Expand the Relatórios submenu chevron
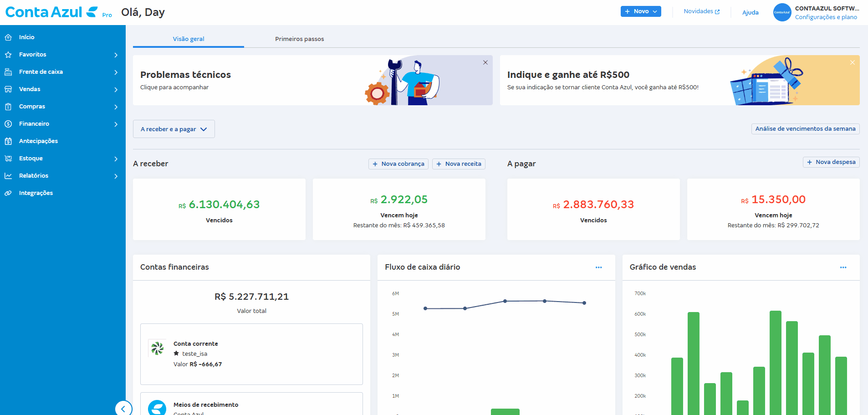 pos(116,176)
